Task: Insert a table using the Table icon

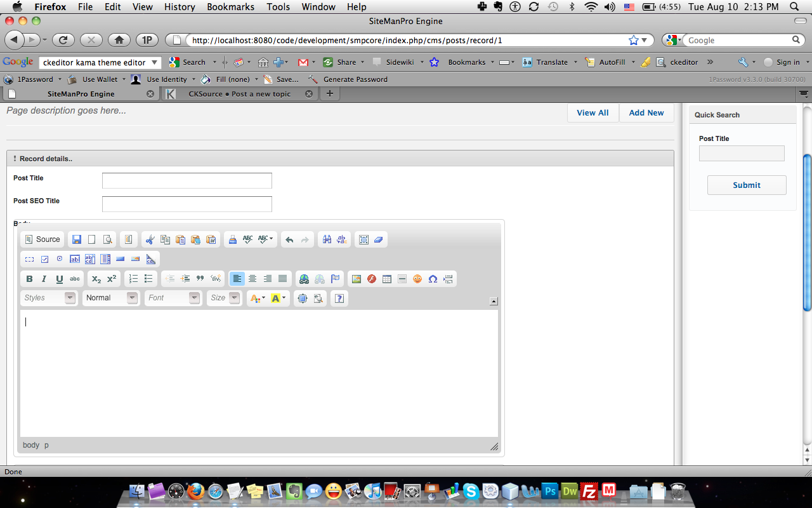Action: point(387,279)
